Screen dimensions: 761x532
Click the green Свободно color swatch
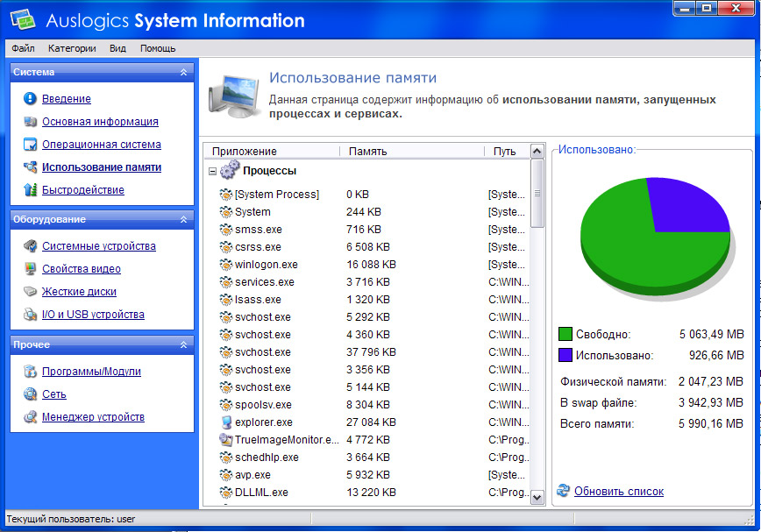tap(565, 334)
